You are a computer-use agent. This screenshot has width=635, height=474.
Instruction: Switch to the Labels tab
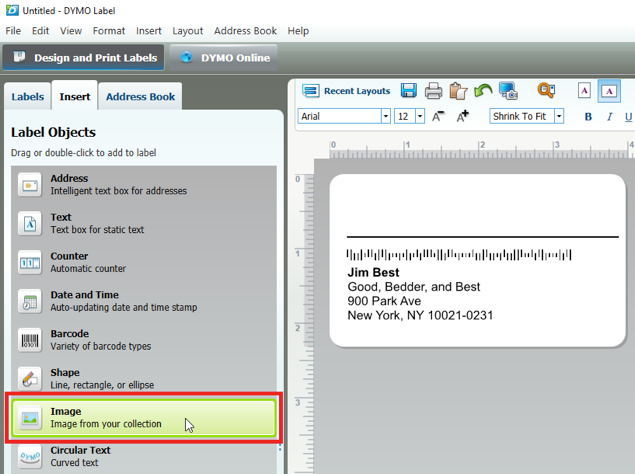(27, 97)
